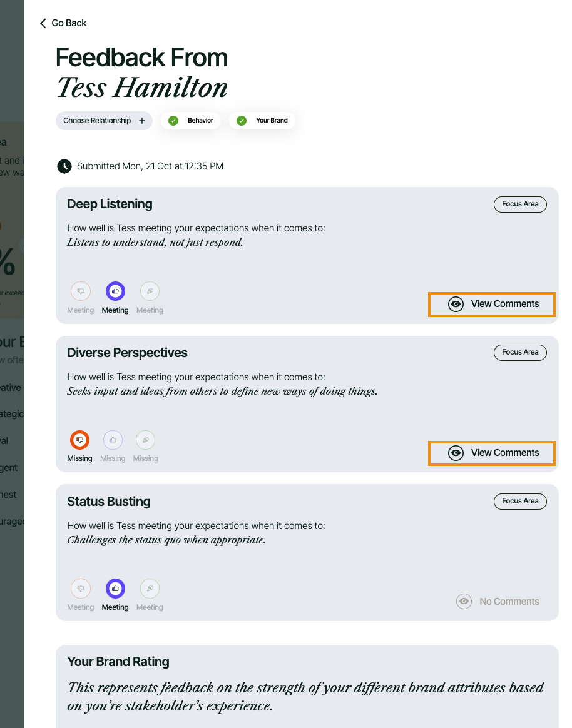This screenshot has height=728, width=572.
Task: Click the Your Brand Rating heading
Action: 118,662
